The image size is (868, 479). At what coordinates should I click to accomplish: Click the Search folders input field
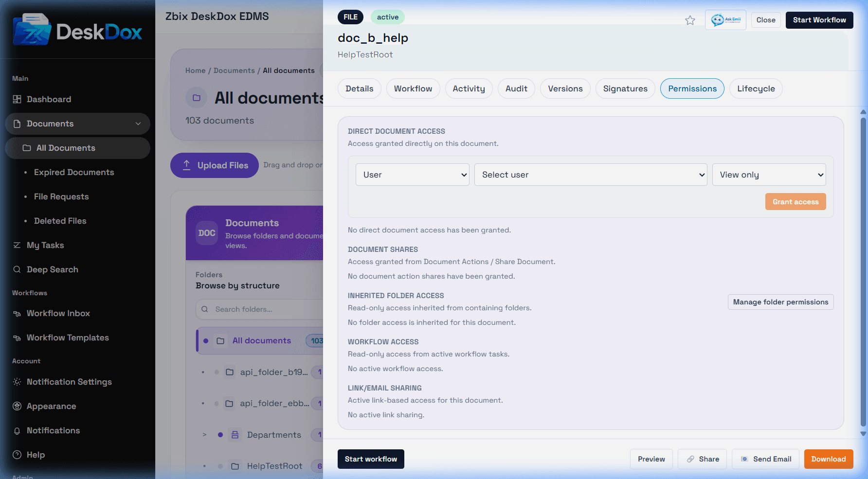click(259, 309)
